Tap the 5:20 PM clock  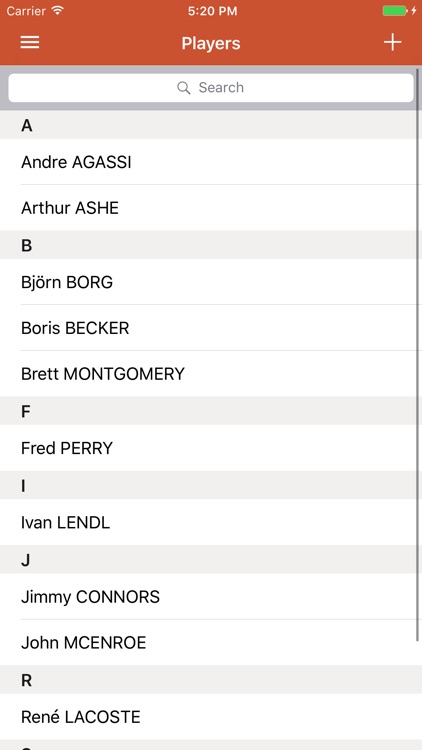click(212, 11)
